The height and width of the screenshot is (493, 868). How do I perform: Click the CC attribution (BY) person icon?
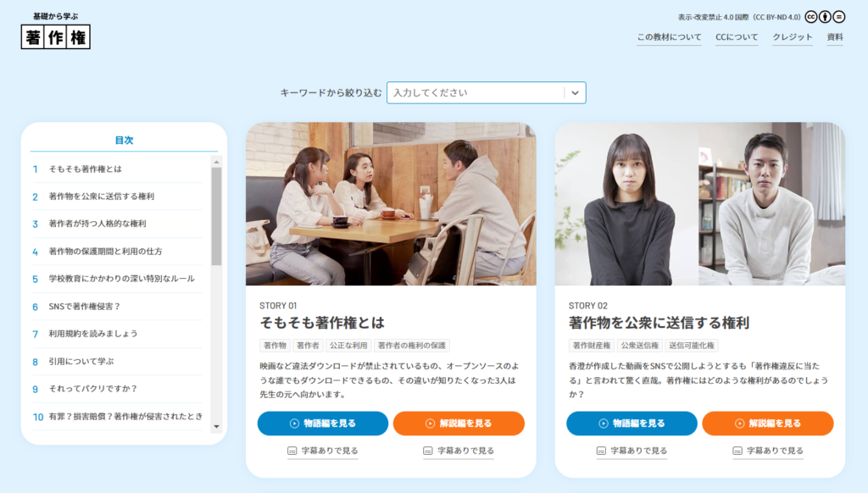click(825, 16)
